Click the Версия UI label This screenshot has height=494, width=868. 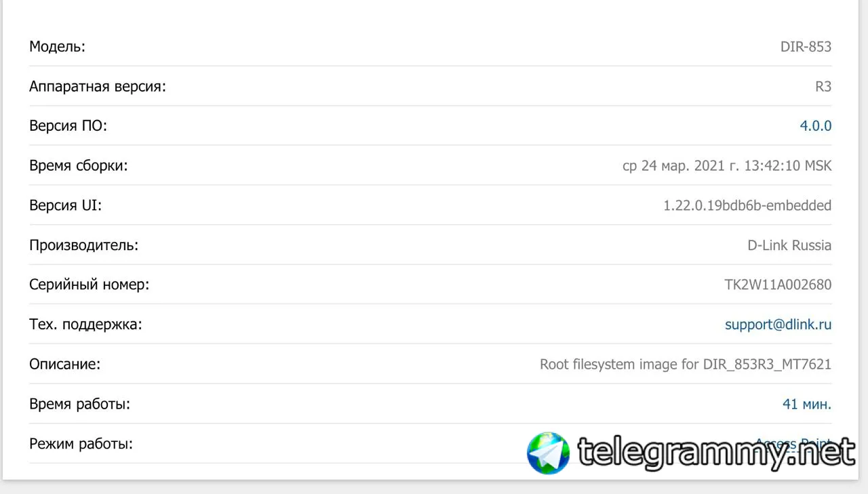click(x=65, y=205)
